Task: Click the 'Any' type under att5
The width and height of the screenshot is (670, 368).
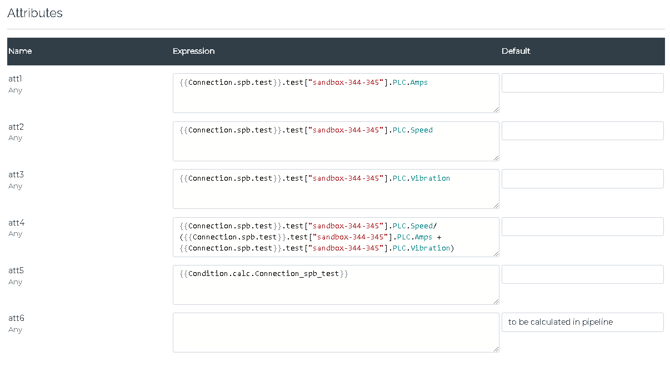Action: click(x=15, y=282)
